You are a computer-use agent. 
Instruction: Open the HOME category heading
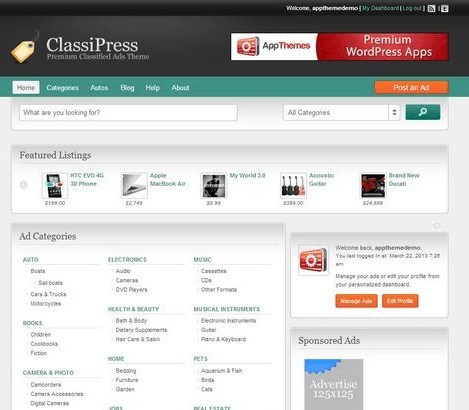116,359
